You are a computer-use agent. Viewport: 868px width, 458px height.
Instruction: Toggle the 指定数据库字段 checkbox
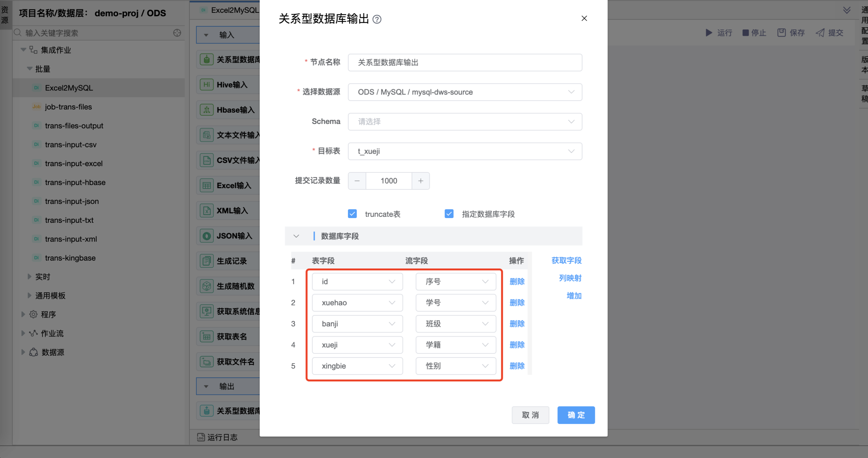tap(449, 214)
